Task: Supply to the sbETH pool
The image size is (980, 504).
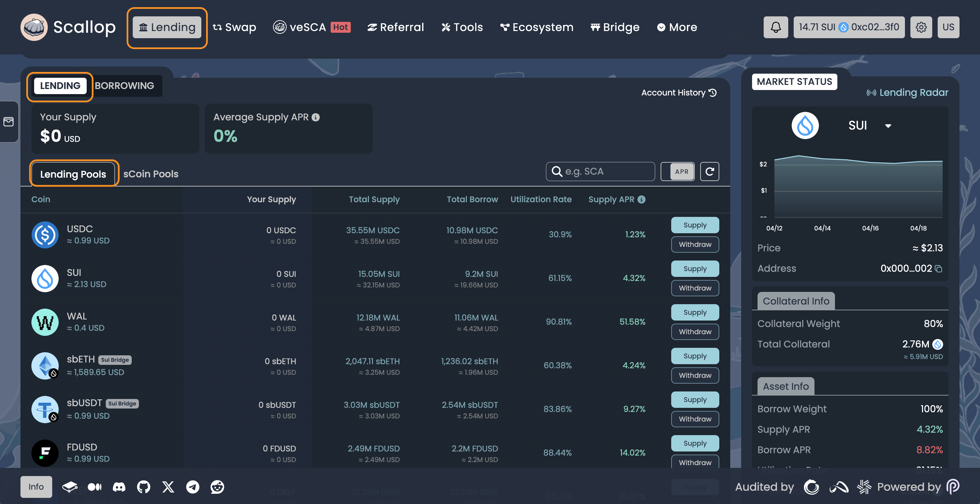Action: coord(695,356)
